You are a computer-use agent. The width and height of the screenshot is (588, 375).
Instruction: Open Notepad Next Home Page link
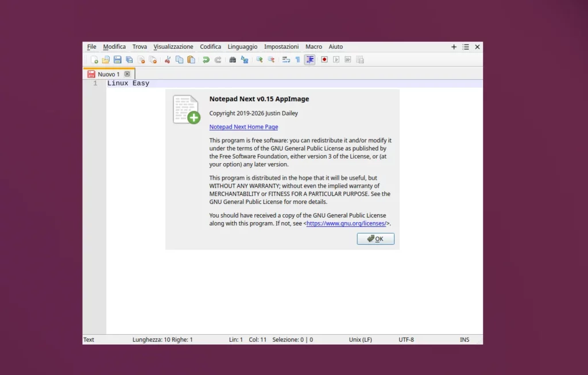click(243, 127)
